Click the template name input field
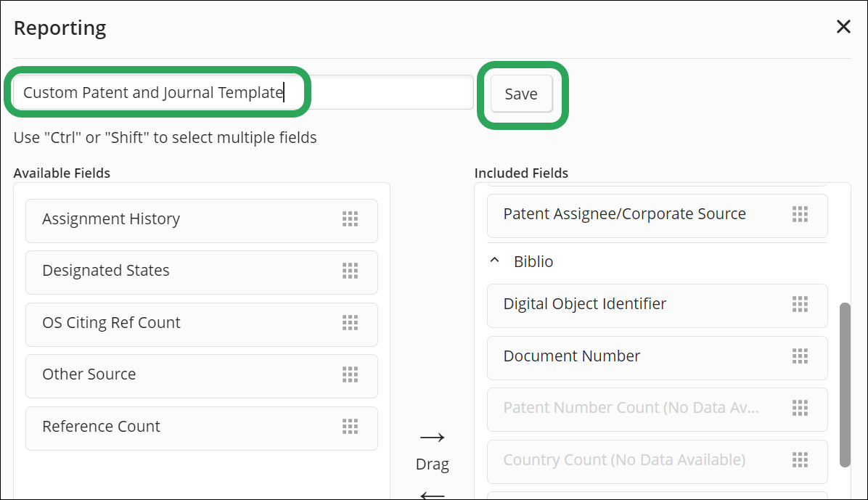 pos(243,92)
